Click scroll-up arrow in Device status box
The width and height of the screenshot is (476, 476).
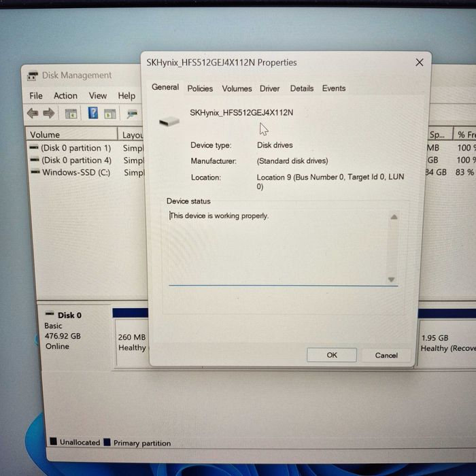click(x=394, y=217)
